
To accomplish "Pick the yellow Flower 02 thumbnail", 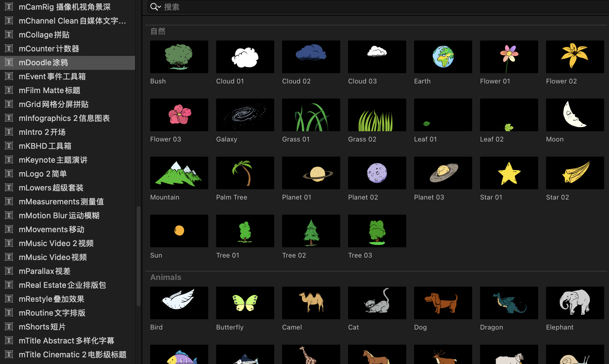I will (x=575, y=57).
